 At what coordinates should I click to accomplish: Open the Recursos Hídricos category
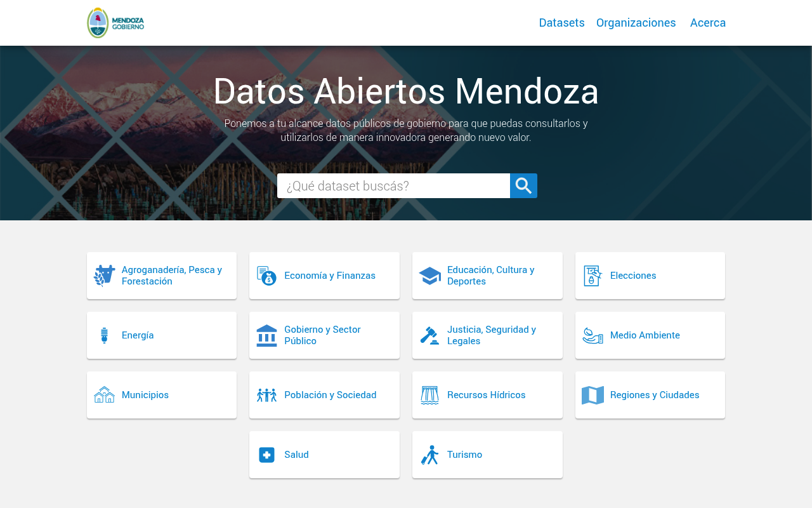tap(487, 395)
